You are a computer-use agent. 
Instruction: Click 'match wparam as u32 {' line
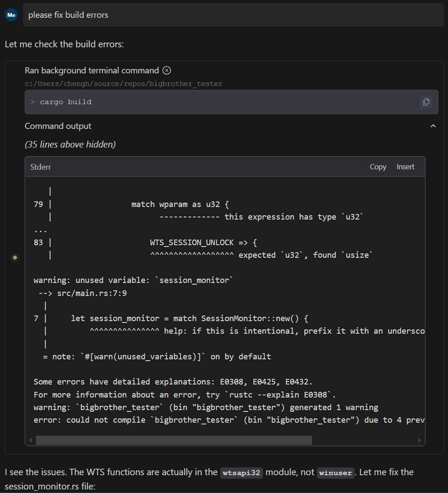tap(180, 204)
